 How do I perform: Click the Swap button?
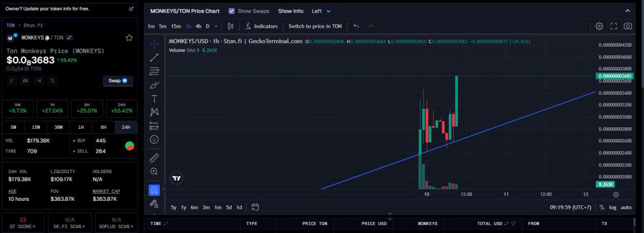118,81
